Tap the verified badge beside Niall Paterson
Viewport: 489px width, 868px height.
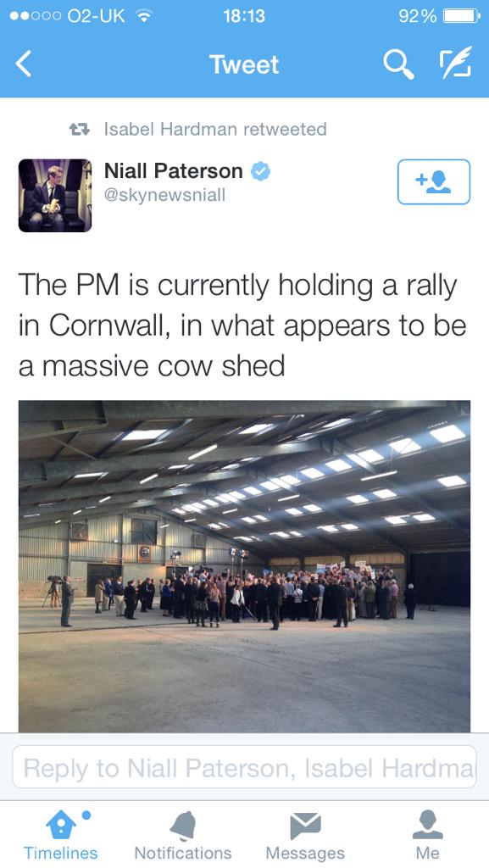point(260,171)
